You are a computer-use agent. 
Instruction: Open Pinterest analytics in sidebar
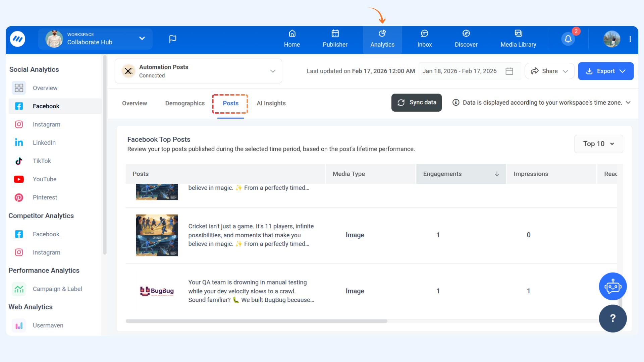(x=45, y=197)
